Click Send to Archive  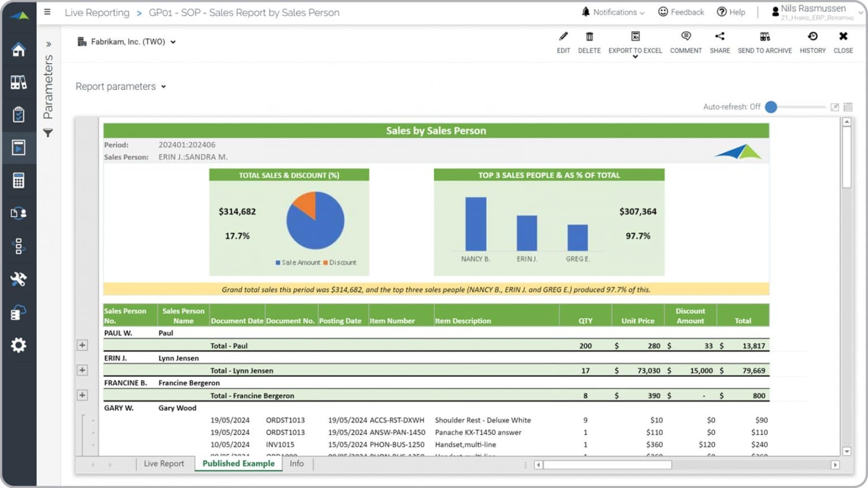click(x=765, y=42)
